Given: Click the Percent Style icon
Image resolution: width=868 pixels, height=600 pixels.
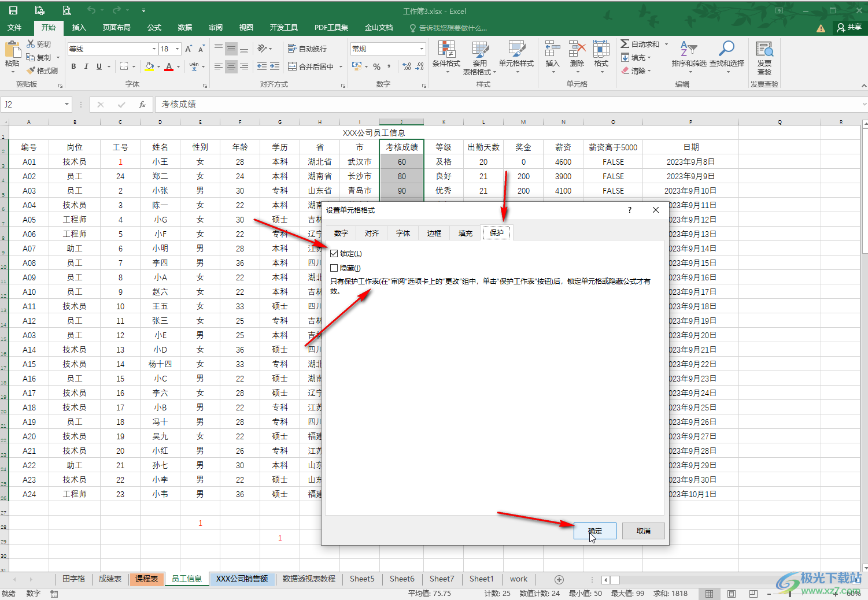Looking at the screenshot, I should point(376,66).
